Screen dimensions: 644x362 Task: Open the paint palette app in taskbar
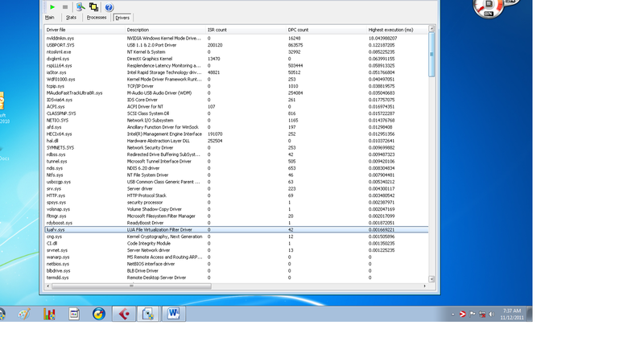click(24, 315)
